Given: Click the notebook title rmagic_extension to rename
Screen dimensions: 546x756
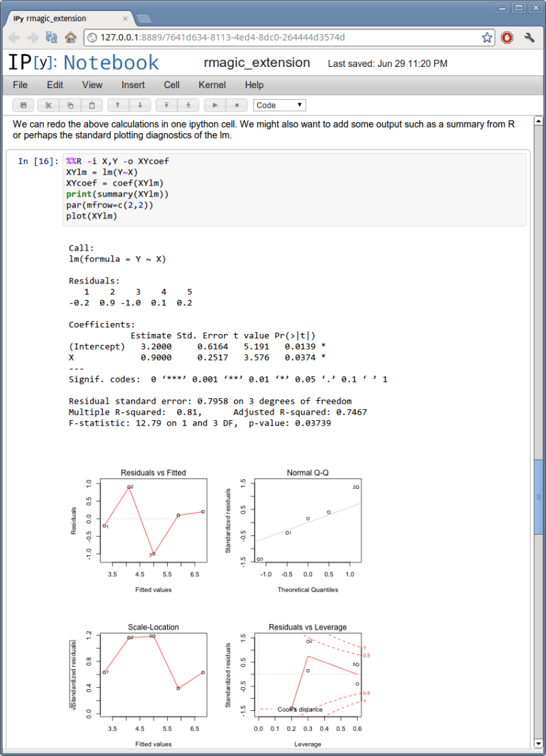Looking at the screenshot, I should pyautogui.click(x=257, y=62).
